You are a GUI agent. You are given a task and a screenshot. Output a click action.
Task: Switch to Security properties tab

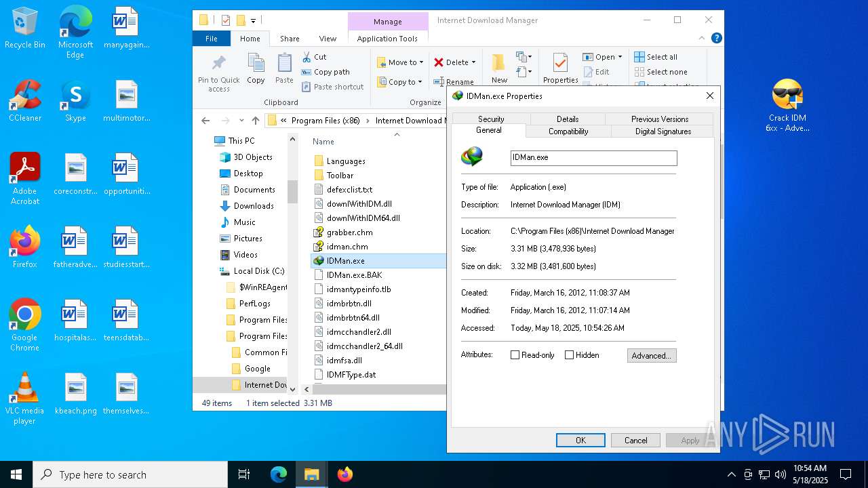491,119
